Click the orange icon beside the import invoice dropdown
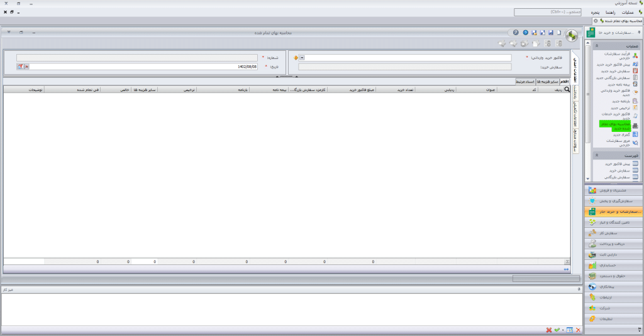The width and height of the screenshot is (644, 336). pyautogui.click(x=296, y=58)
